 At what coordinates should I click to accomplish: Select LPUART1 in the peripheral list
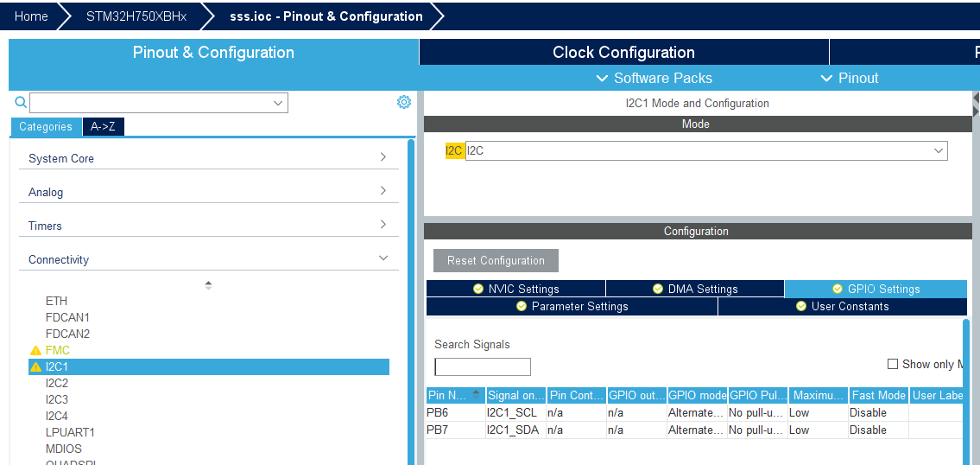click(x=70, y=432)
